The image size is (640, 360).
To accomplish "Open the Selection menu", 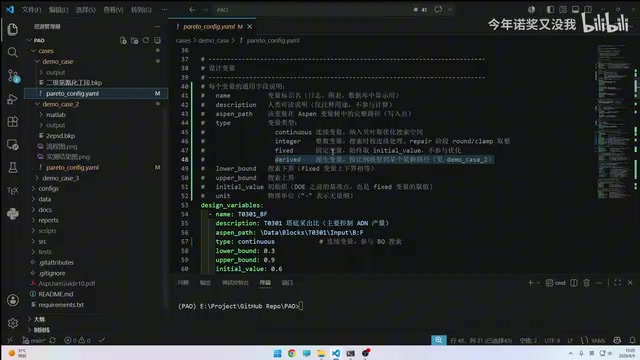I will (x=85, y=9).
